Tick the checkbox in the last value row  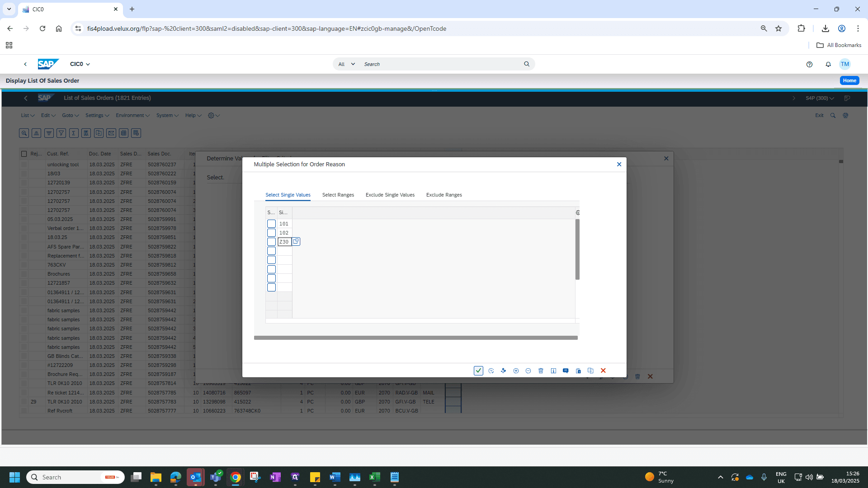point(271,287)
